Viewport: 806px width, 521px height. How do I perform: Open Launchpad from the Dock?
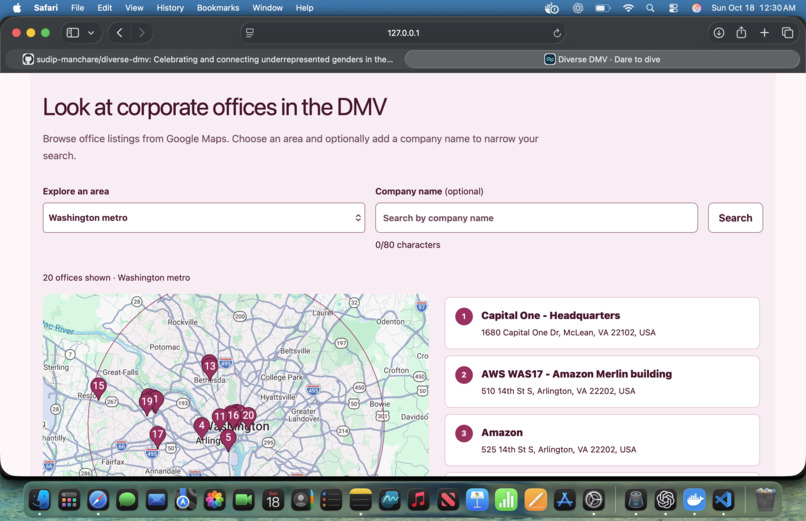[69, 499]
